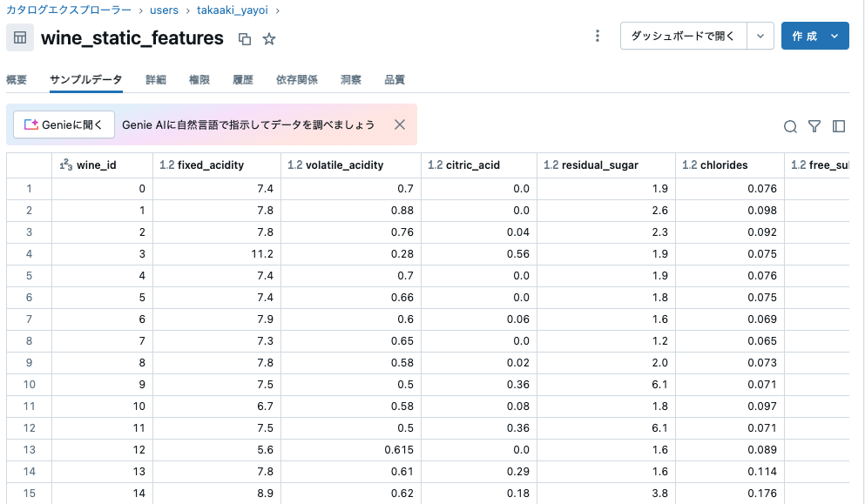Viewport: 865px width, 504px height.
Task: Open the search icon to search sample data
Action: (x=789, y=126)
